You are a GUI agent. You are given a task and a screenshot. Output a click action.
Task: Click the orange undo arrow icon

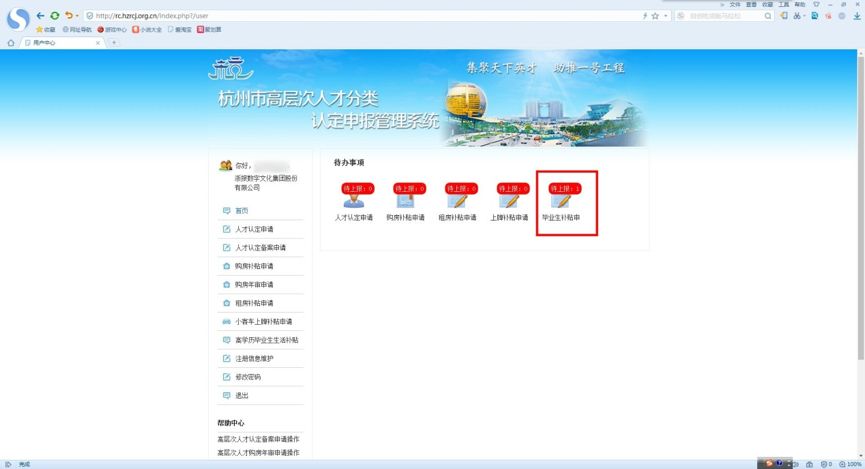click(x=68, y=15)
